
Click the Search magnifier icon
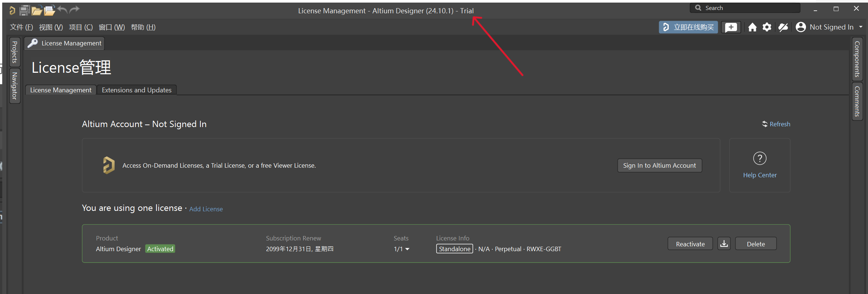point(698,8)
